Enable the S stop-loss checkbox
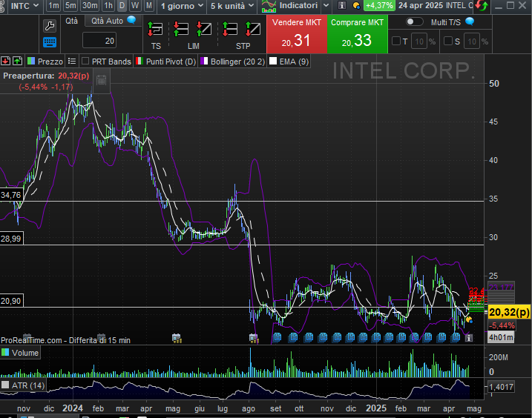This screenshot has height=418, width=532. [447, 42]
